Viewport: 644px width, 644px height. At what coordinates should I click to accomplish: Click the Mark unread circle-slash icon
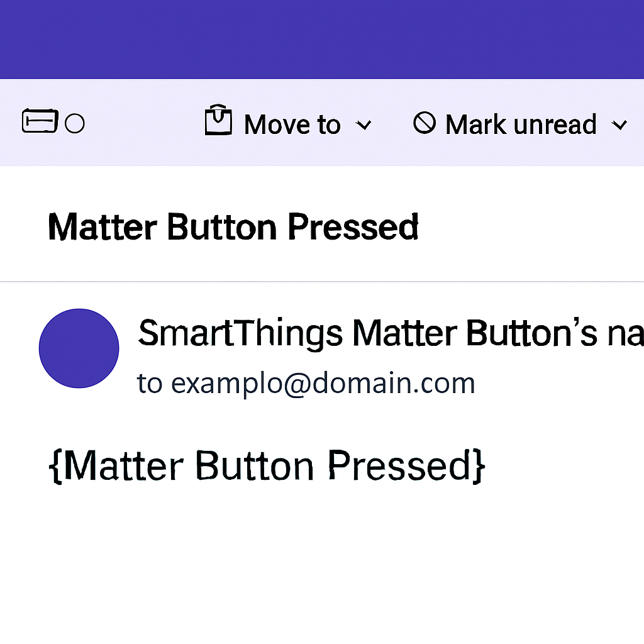point(425,123)
